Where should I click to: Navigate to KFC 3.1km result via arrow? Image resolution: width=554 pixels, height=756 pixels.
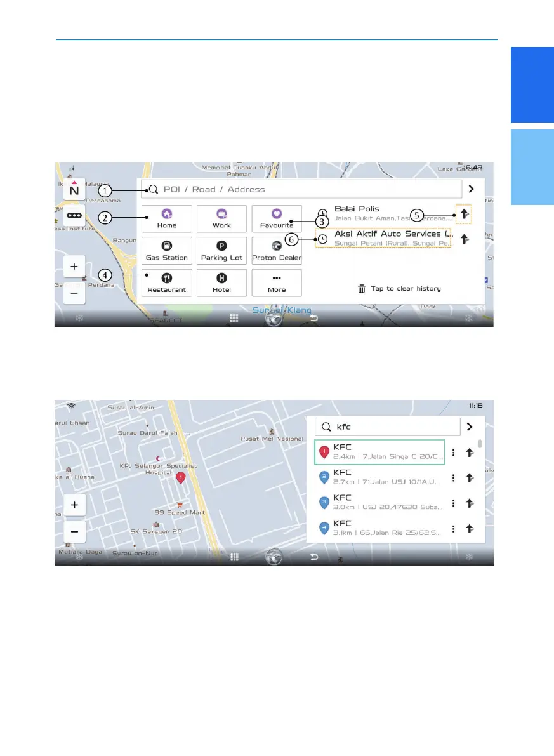[470, 529]
